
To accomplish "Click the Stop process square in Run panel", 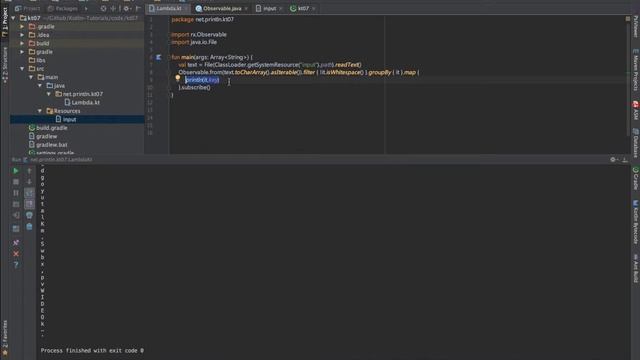I will pyautogui.click(x=16, y=182).
